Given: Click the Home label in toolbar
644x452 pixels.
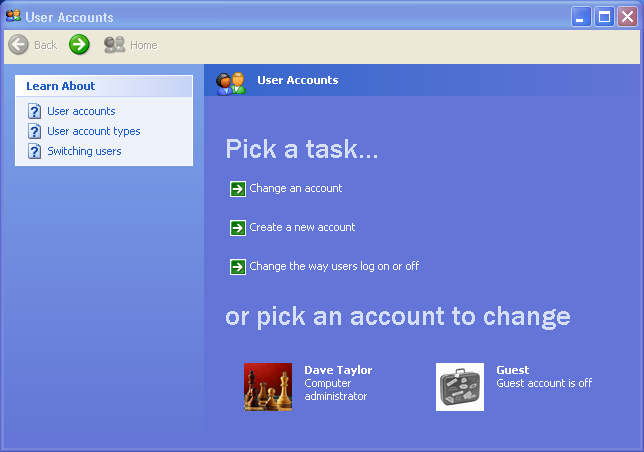Looking at the screenshot, I should [144, 45].
